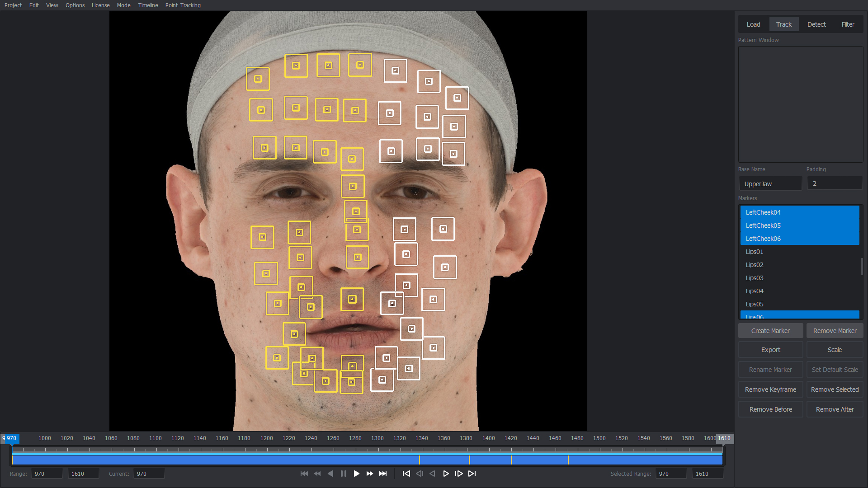
Task: Switch to the Track tab
Action: tap(784, 24)
